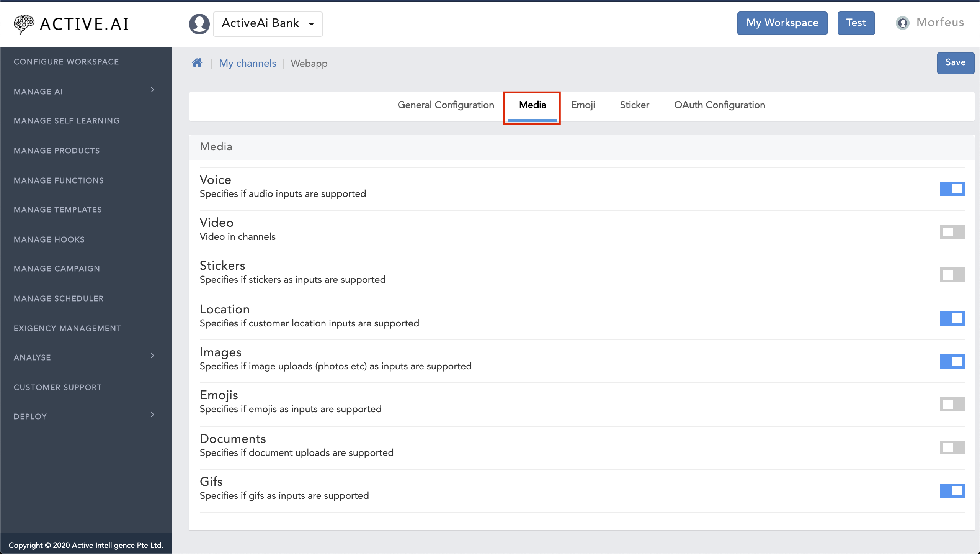The width and height of the screenshot is (980, 554).
Task: Open Exigency Management in sidebar
Action: point(67,328)
